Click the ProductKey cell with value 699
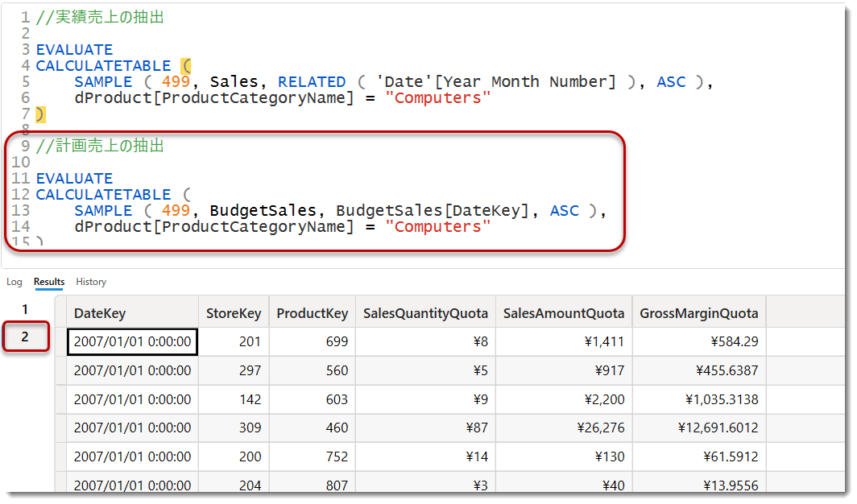Screen dimensions: 857x504 click(312, 341)
